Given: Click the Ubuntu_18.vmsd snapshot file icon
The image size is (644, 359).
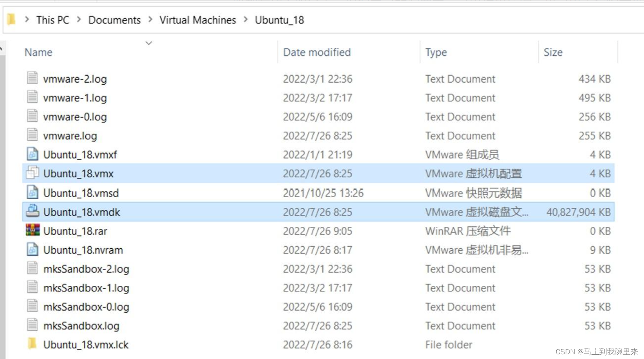Looking at the screenshot, I should point(32,192).
